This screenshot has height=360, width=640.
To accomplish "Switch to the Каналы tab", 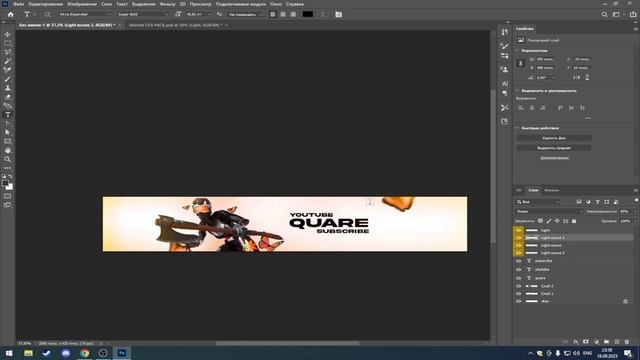I will 551,190.
